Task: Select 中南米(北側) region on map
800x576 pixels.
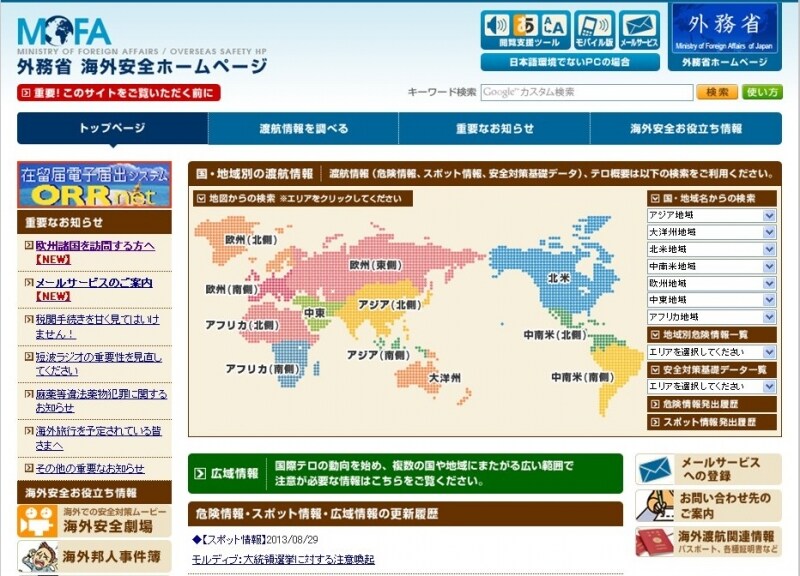Action: point(555,335)
